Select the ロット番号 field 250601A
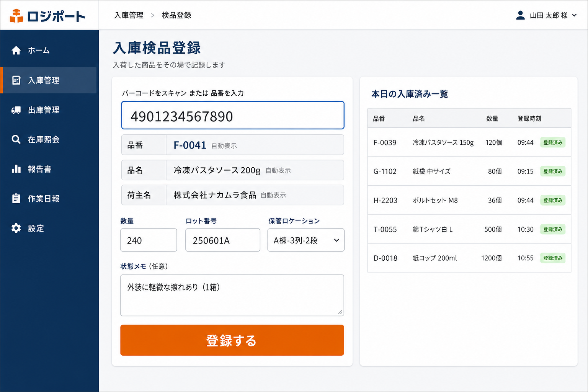The width and height of the screenshot is (588, 392). pos(223,240)
